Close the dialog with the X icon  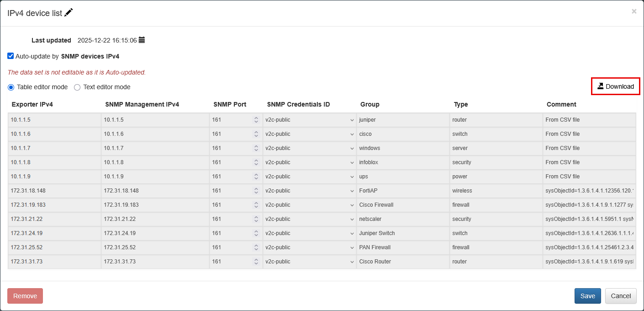pos(634,11)
